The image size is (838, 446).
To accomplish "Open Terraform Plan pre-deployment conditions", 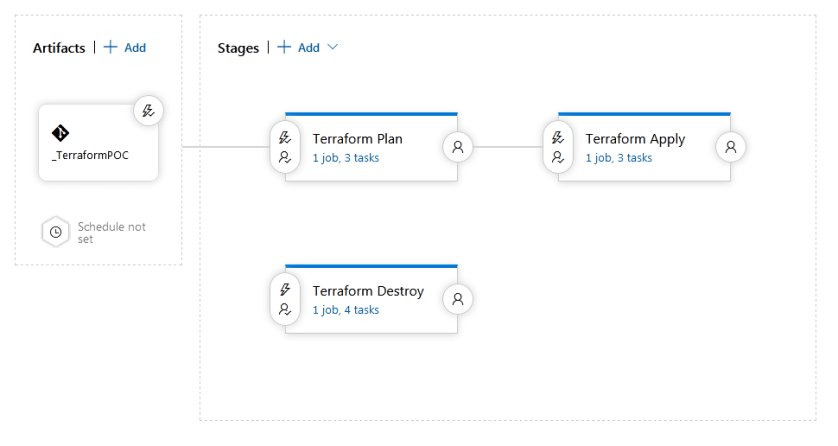I will (x=283, y=147).
